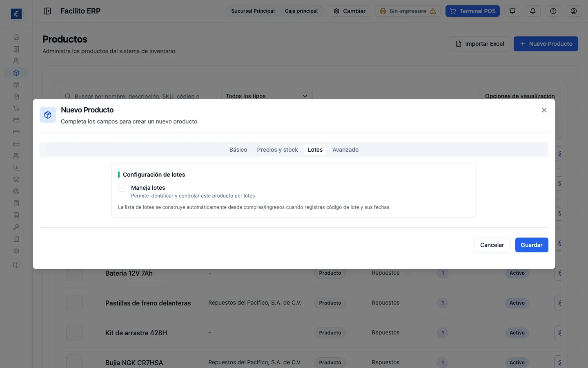Open the home icon in the sidebar
The image size is (588, 368).
point(16,37)
